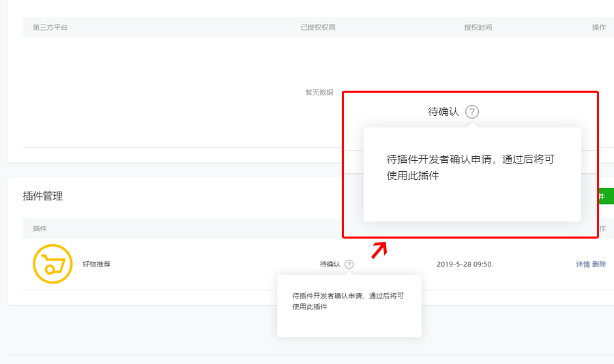This screenshot has width=614, height=364.
Task: Click the 好物推荐 plugin name
Action: [x=96, y=264]
